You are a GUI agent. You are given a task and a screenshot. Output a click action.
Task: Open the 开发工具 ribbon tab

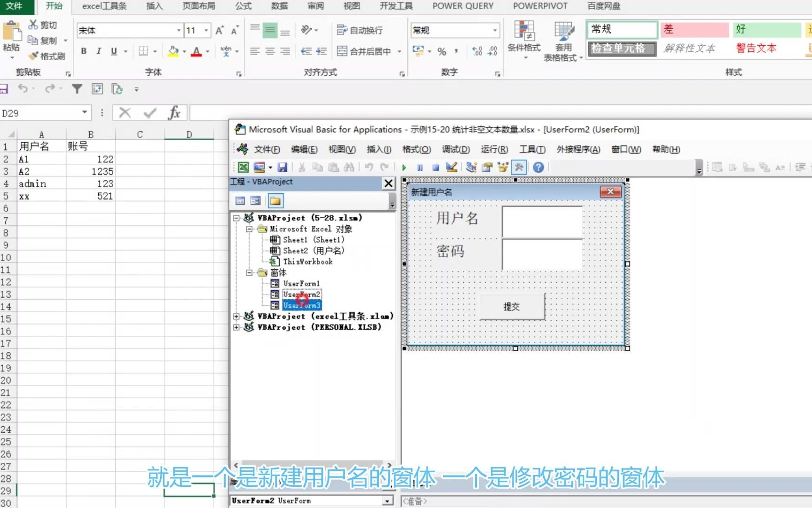tap(396, 6)
